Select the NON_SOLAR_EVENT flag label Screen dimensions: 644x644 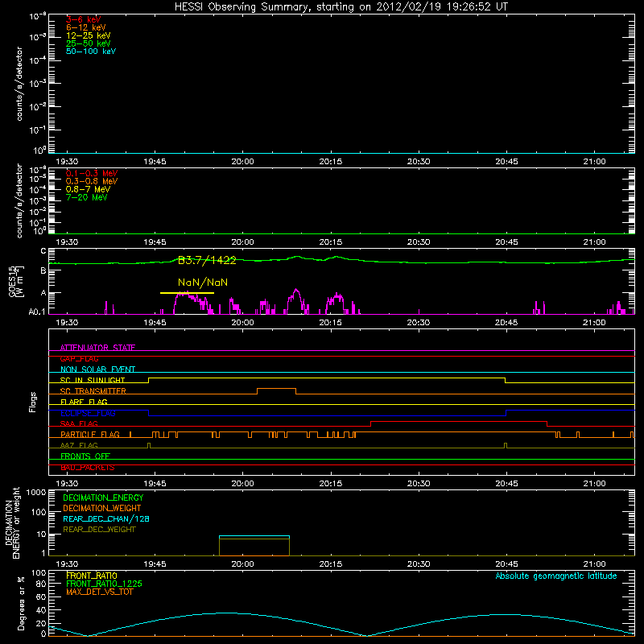tap(97, 369)
